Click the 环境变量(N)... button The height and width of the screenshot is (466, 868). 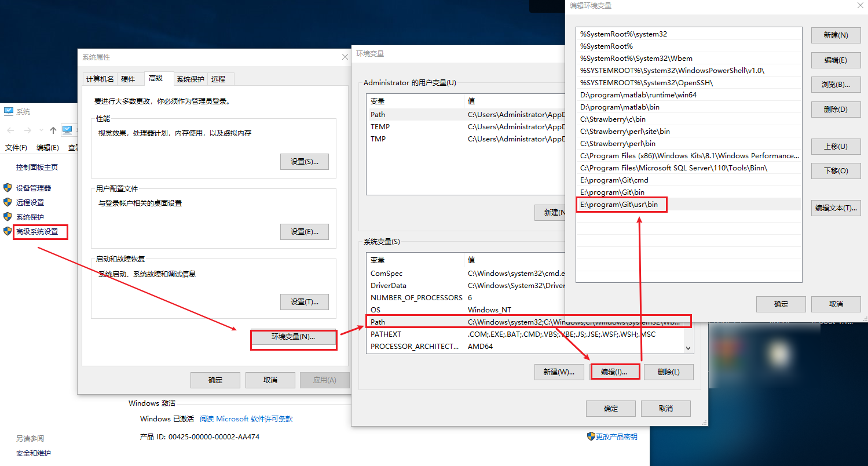(x=294, y=337)
